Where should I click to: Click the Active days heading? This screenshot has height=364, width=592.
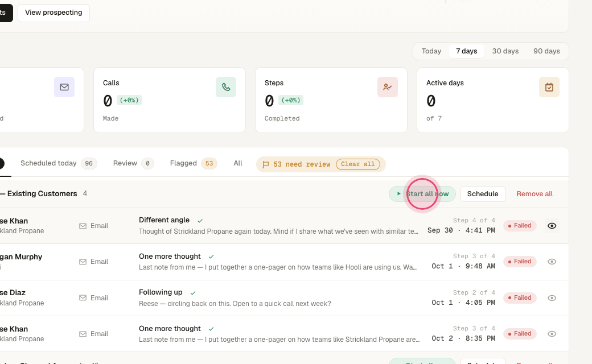click(x=445, y=83)
